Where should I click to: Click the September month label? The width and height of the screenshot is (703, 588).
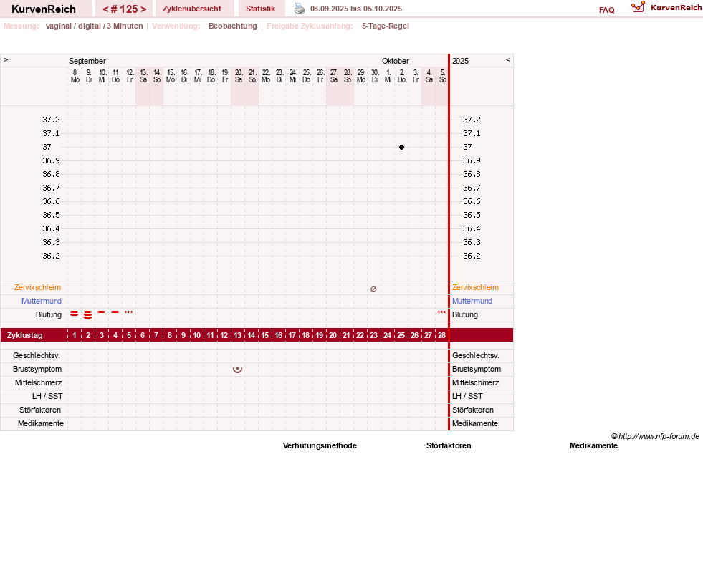click(87, 61)
